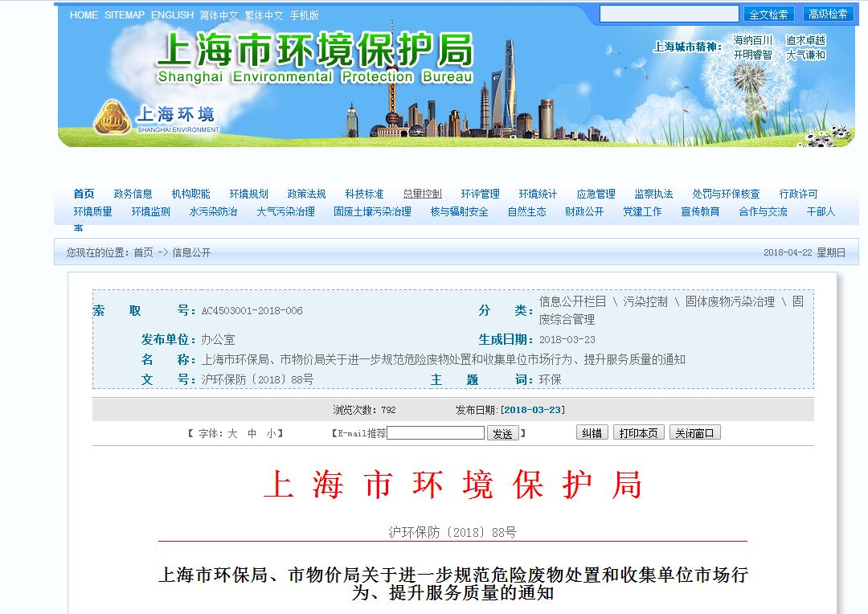Open the SITEMAP link
Viewport: 868px width, 614px height.
click(x=125, y=15)
